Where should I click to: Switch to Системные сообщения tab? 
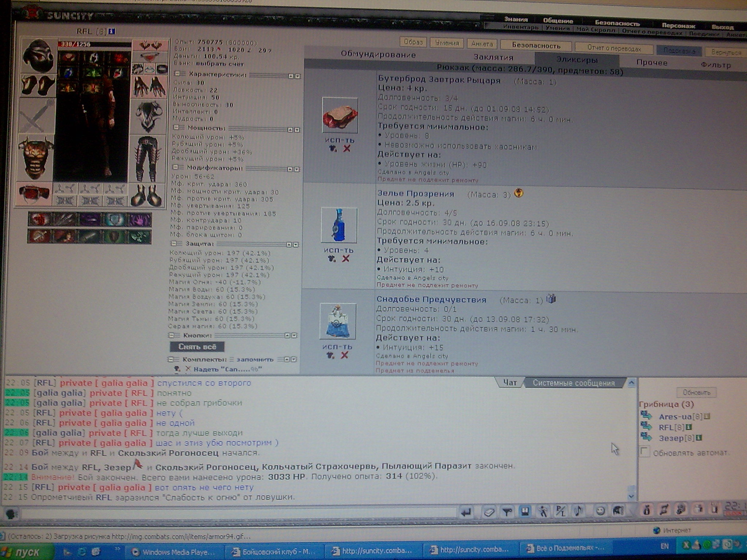click(574, 383)
